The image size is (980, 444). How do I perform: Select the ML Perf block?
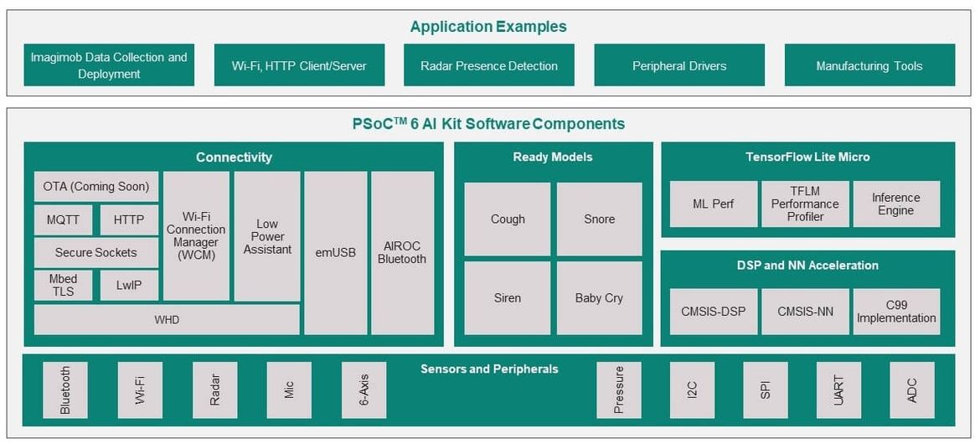tap(713, 204)
